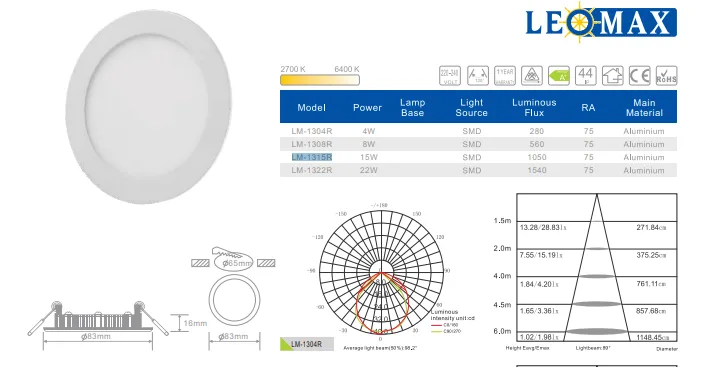Click the 2700K–6400K color temperature bar
Image resolution: width=701 pixels, height=367 pixels.
(x=320, y=80)
